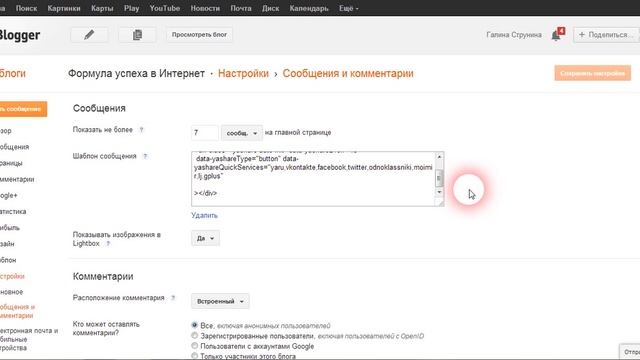Open Диск in the top bar
The width and height of the screenshot is (640, 360).
[x=270, y=8]
